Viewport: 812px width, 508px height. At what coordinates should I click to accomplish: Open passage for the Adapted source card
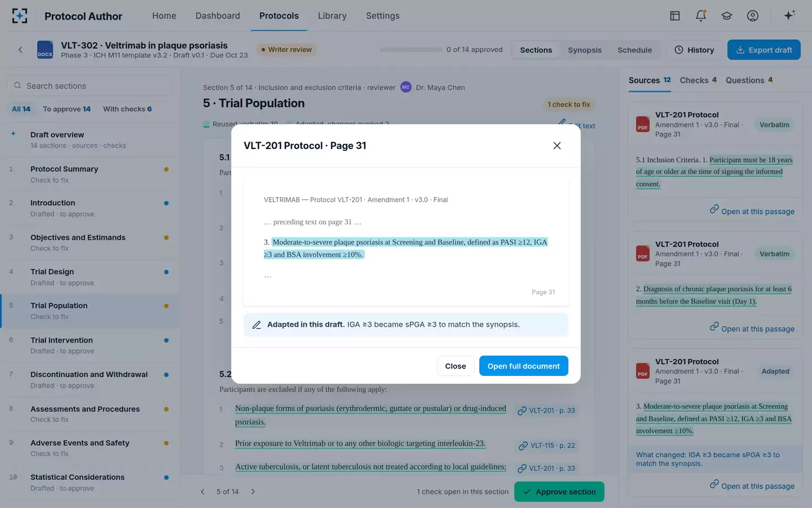click(x=752, y=485)
